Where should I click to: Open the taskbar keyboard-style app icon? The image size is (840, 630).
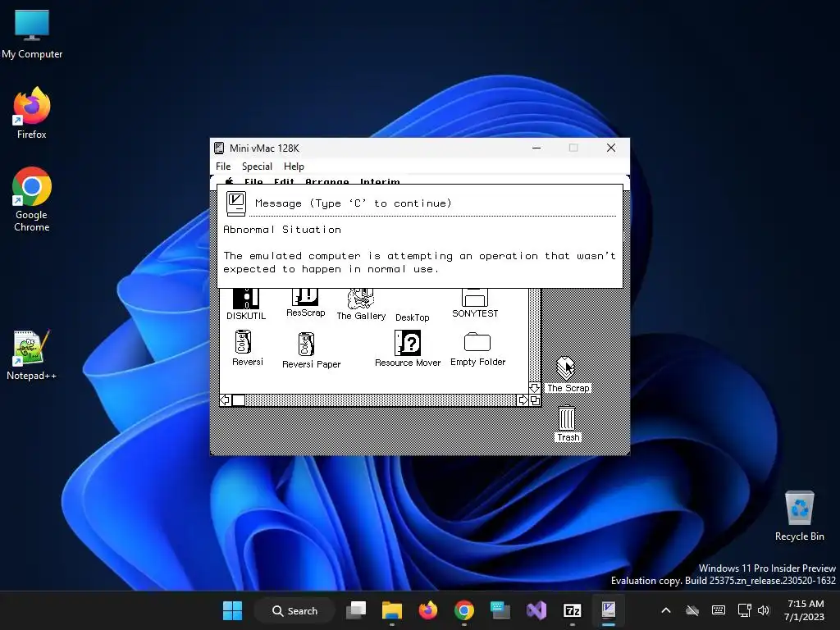500,610
